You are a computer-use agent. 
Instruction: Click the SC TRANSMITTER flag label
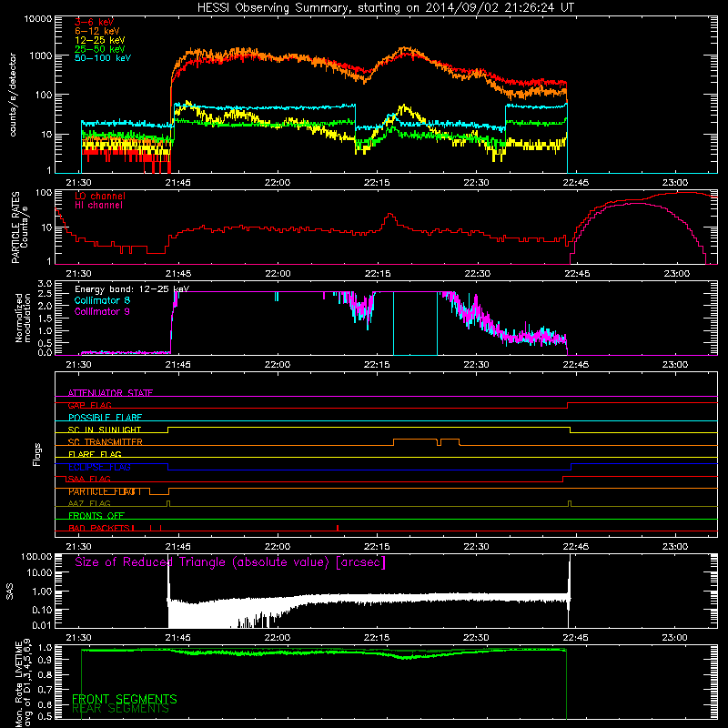[x=106, y=442]
